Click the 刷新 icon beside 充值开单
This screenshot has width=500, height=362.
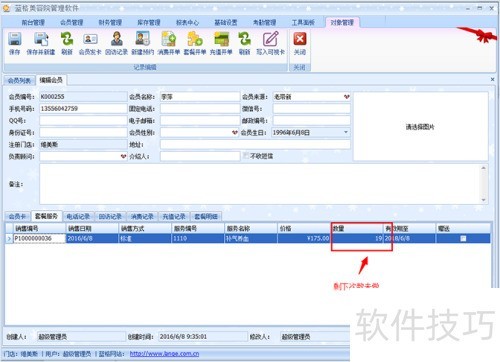(x=244, y=39)
